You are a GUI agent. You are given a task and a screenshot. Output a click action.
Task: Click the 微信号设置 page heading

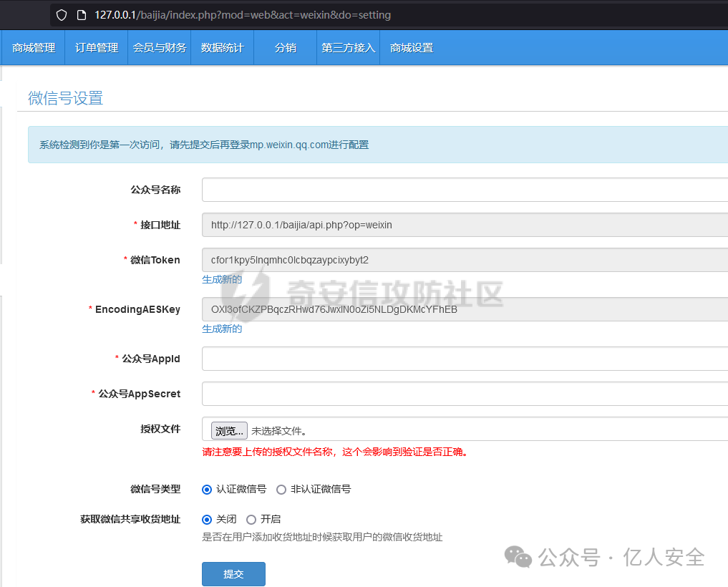(x=65, y=98)
